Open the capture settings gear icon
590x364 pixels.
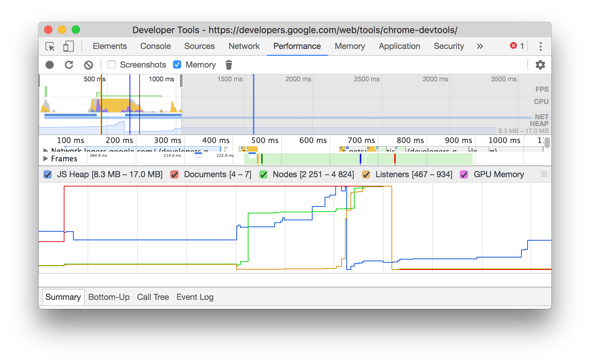click(x=540, y=64)
